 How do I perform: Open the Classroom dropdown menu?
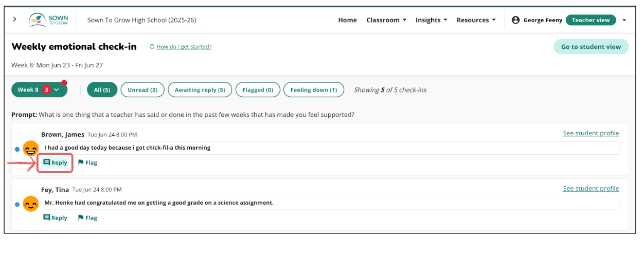pos(386,20)
